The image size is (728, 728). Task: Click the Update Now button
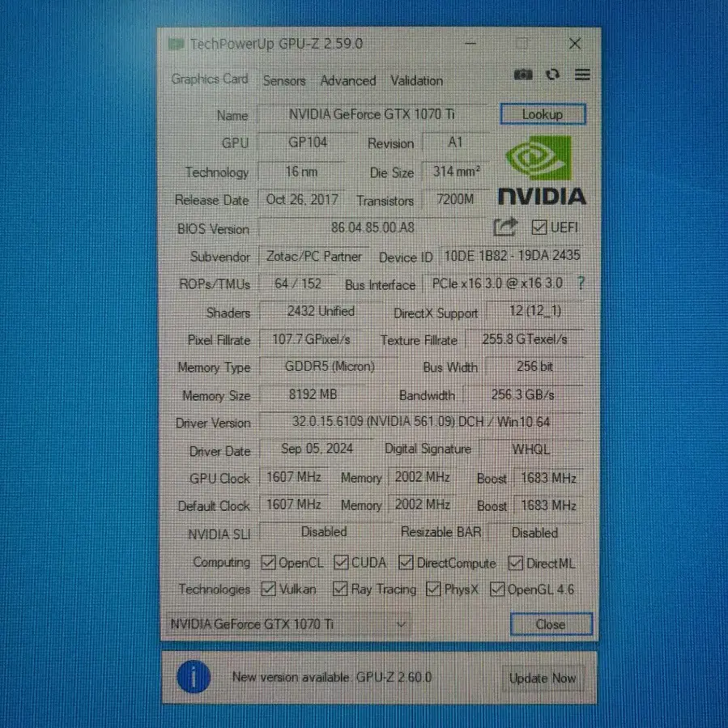tap(543, 678)
